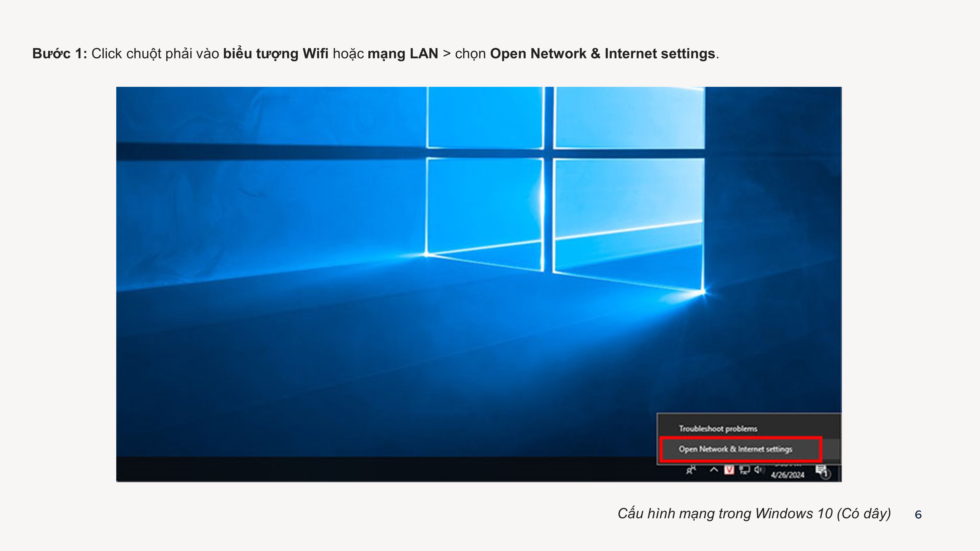Viewport: 980px width, 551px height.
Task: Click the Bước 1 instruction text
Action: coord(376,54)
